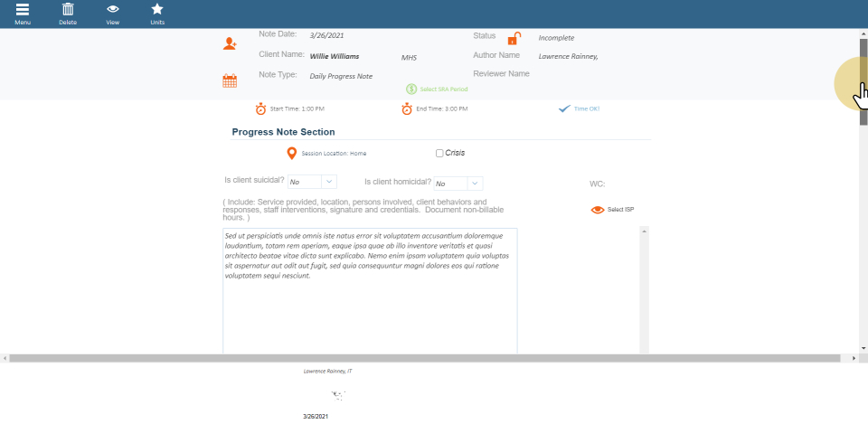Click the Select ISP eye icon

597,210
